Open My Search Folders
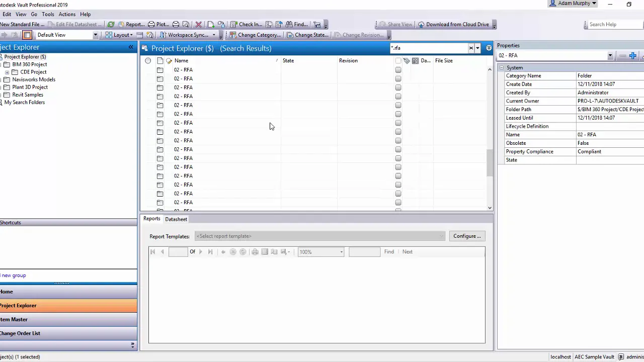 click(24, 102)
